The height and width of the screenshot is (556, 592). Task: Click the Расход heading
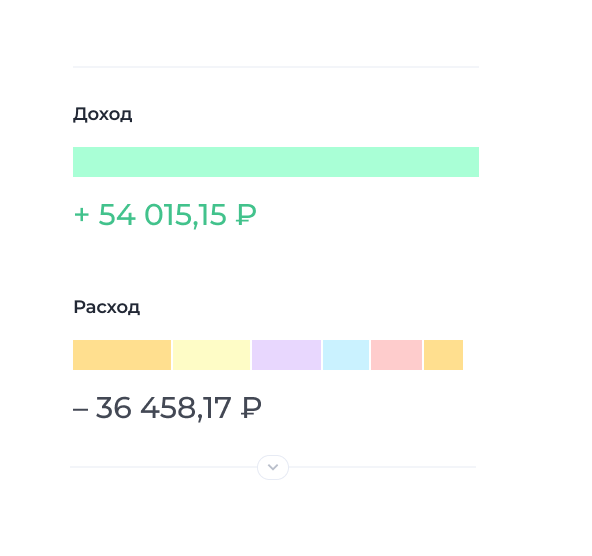click(107, 307)
